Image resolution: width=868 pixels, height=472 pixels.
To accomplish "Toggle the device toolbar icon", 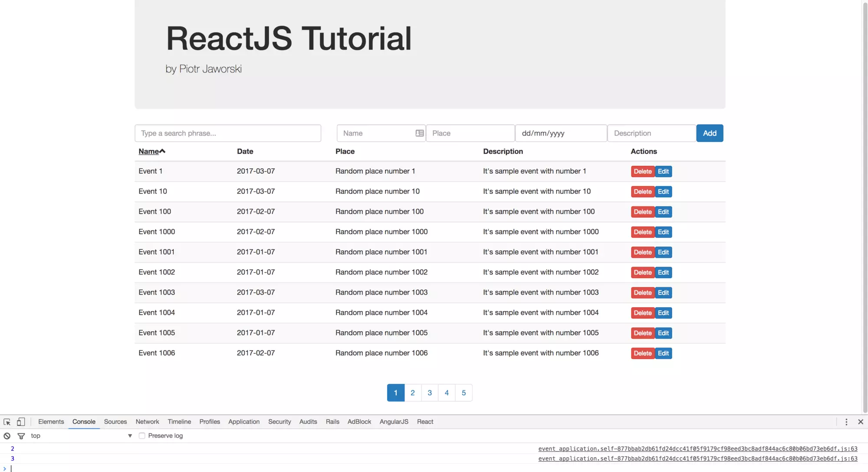I will click(x=21, y=422).
